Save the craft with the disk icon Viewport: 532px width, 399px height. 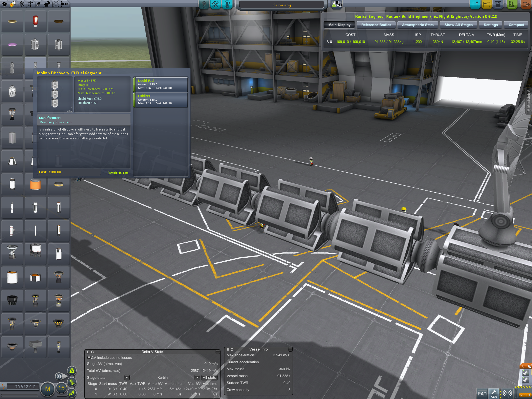tap(498, 4)
